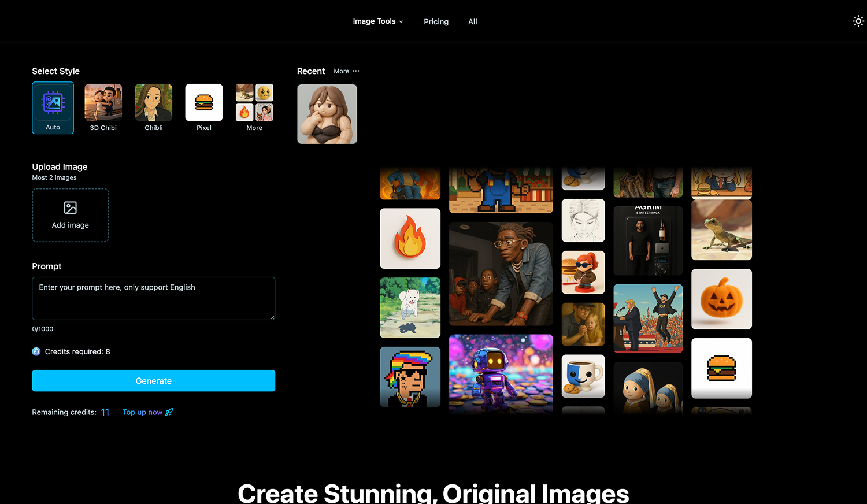Select the Pixel burger style

[203, 102]
